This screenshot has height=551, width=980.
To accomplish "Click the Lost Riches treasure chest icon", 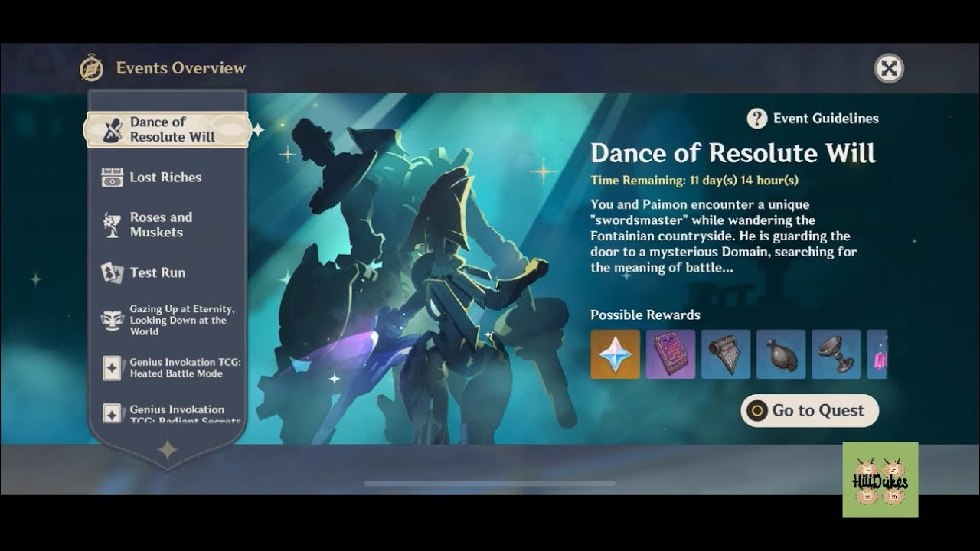I will pyautogui.click(x=113, y=178).
